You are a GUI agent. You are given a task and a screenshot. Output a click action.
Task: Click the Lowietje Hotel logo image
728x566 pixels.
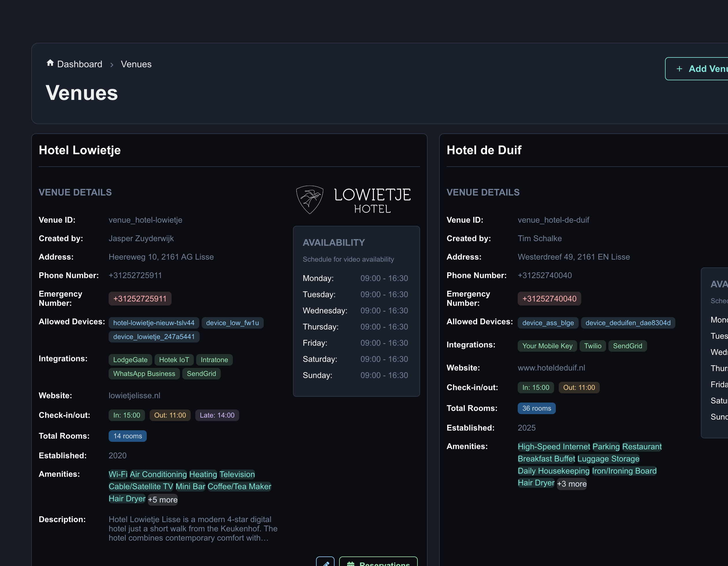pyautogui.click(x=353, y=200)
